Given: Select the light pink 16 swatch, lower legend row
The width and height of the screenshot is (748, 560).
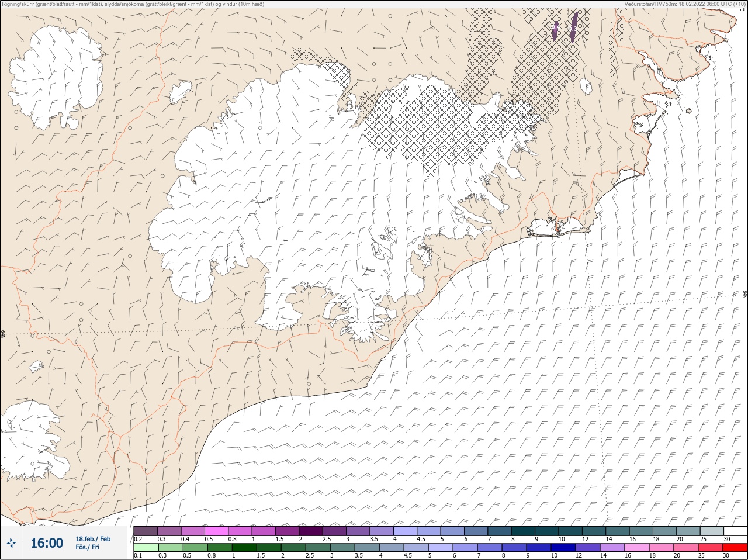Looking at the screenshot, I should click(x=637, y=548).
